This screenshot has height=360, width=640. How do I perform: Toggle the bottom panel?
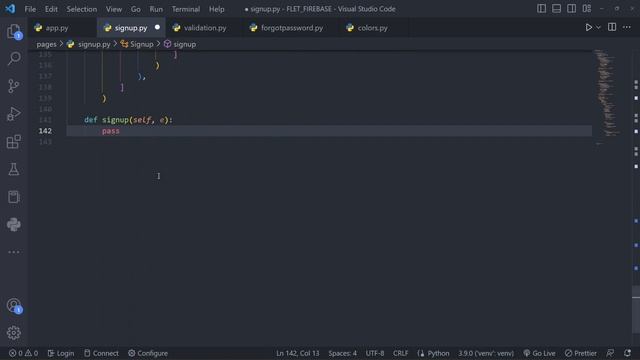pos(556,9)
